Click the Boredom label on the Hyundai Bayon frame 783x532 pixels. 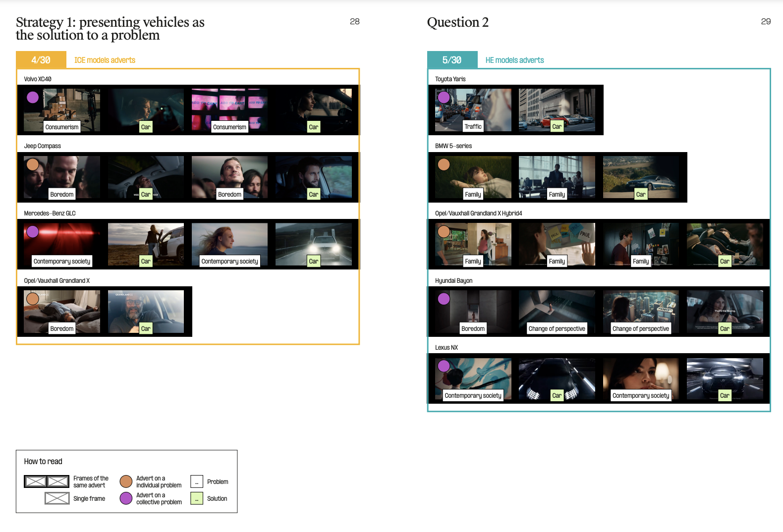(x=473, y=328)
